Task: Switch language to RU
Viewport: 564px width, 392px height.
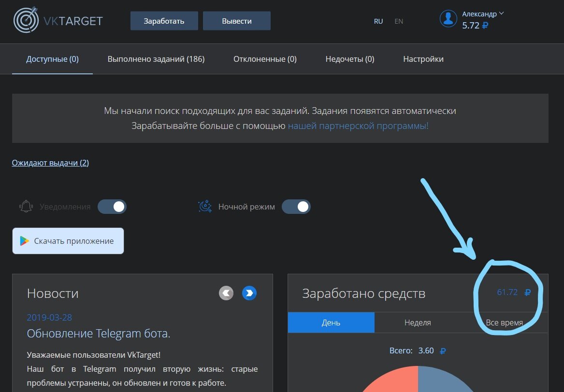Action: [x=378, y=21]
